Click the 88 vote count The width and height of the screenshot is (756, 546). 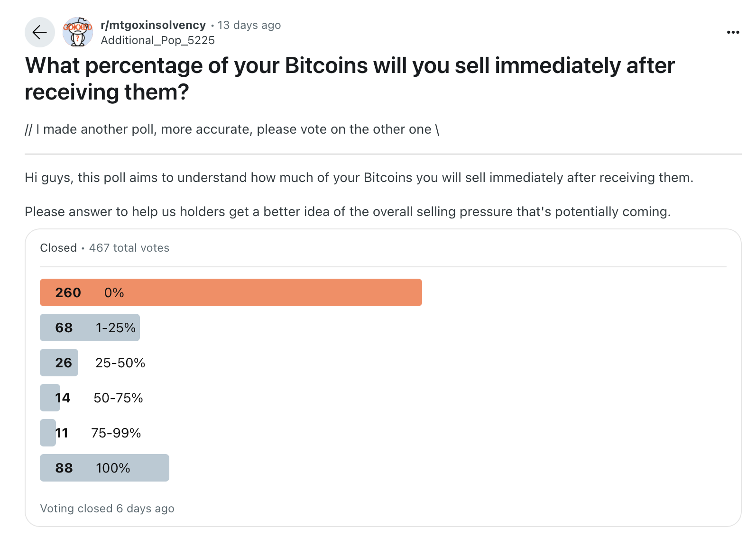pyautogui.click(x=64, y=468)
